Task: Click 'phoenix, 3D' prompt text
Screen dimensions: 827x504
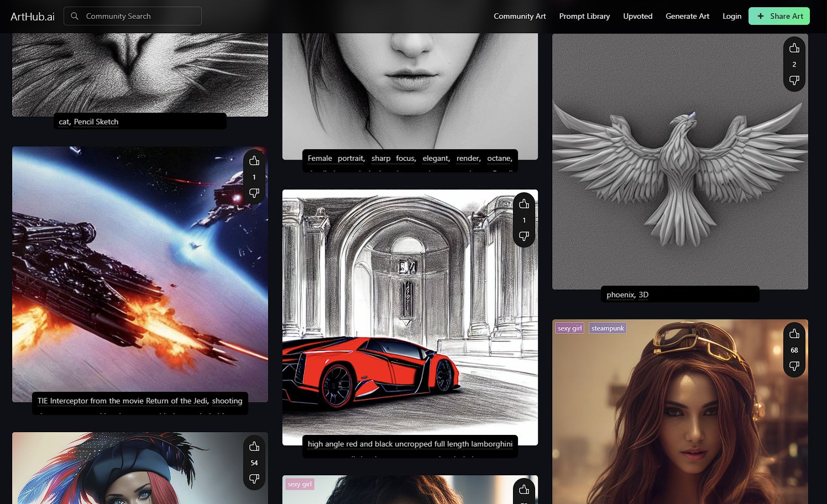Action: tap(627, 295)
